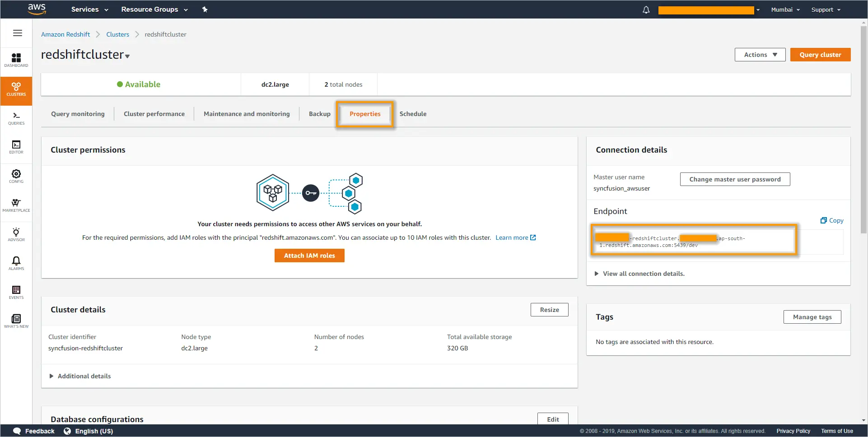Copy the endpoint using Copy link
Viewport: 868px width, 437px height.
832,220
